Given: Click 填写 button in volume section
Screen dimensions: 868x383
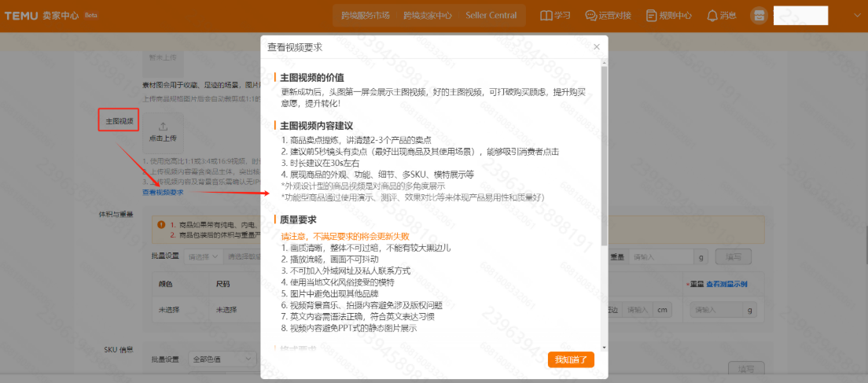Looking at the screenshot, I should pyautogui.click(x=734, y=257).
